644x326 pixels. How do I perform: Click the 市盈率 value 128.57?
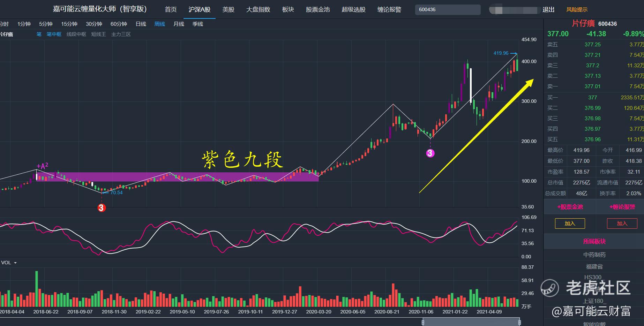coord(582,172)
